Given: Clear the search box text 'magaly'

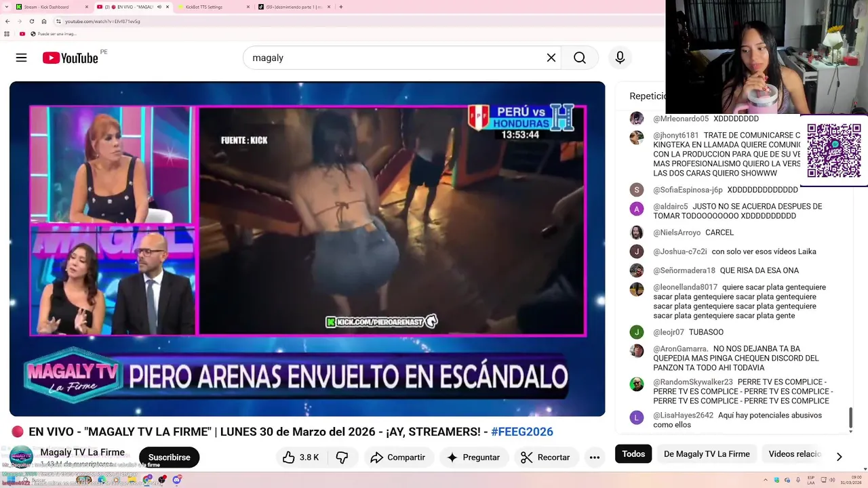Looking at the screenshot, I should [x=551, y=58].
